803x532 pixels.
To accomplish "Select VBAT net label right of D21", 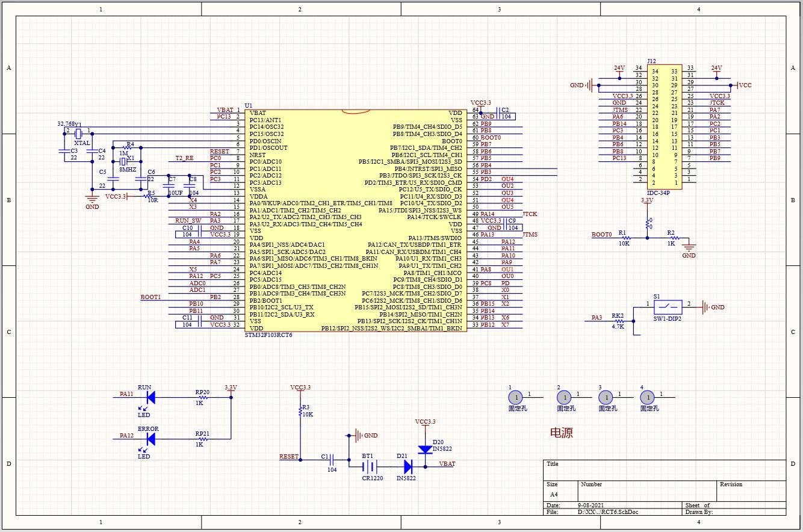I will 447,464.
